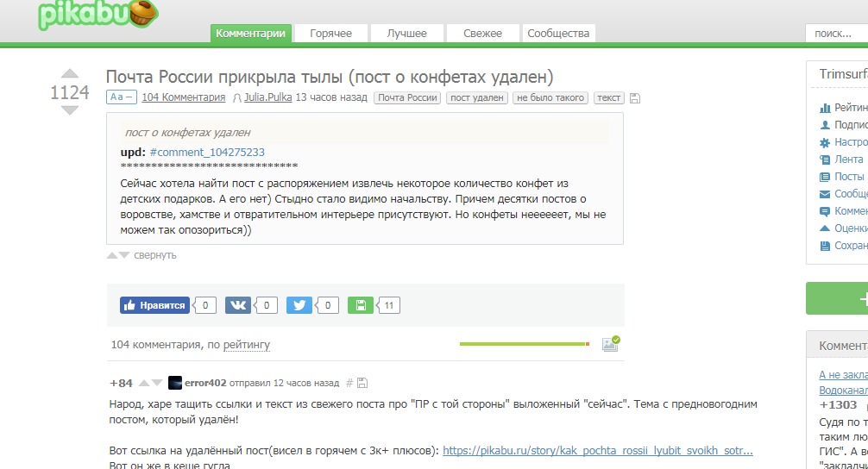
Task: Open the #comment_104275233 link
Action: (x=207, y=153)
